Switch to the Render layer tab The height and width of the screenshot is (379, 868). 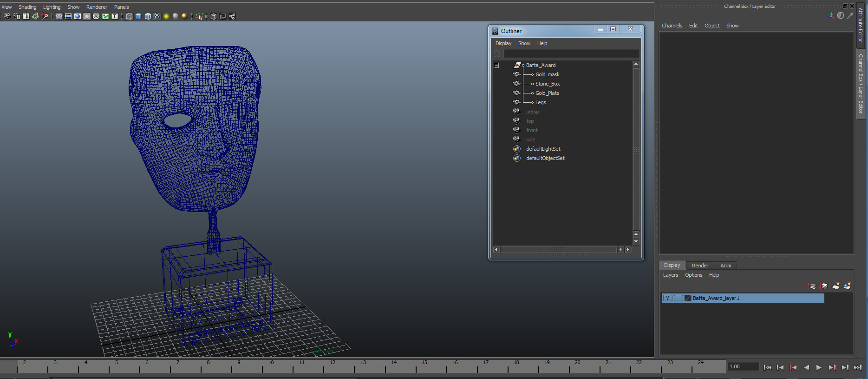700,266
